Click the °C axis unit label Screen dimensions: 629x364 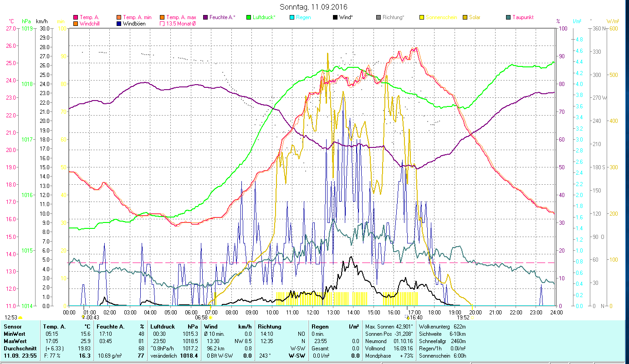(x=11, y=21)
